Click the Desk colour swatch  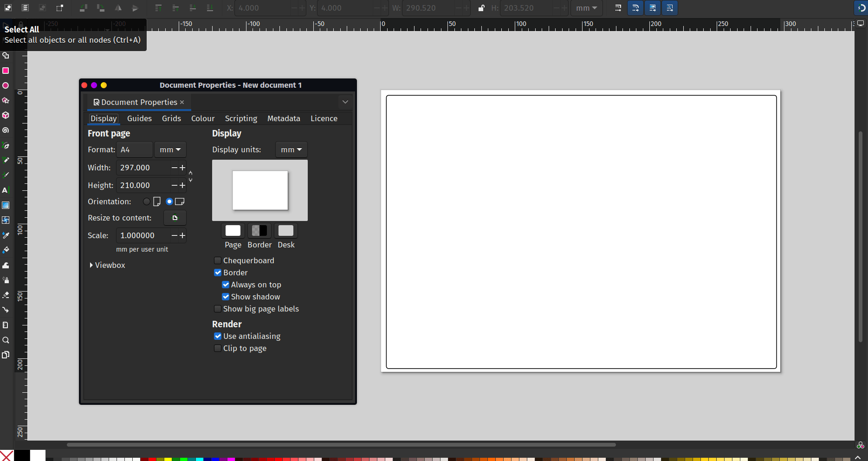[x=285, y=231]
